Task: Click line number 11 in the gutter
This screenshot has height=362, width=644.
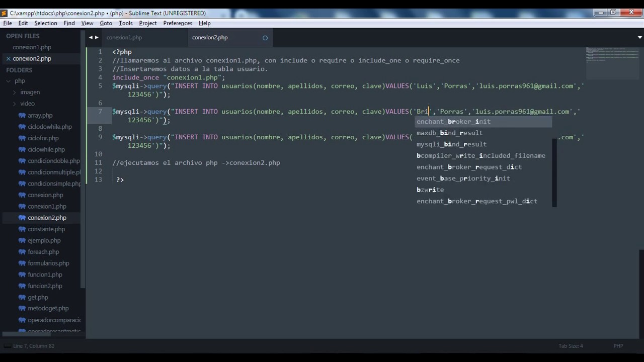Action: pos(99,163)
